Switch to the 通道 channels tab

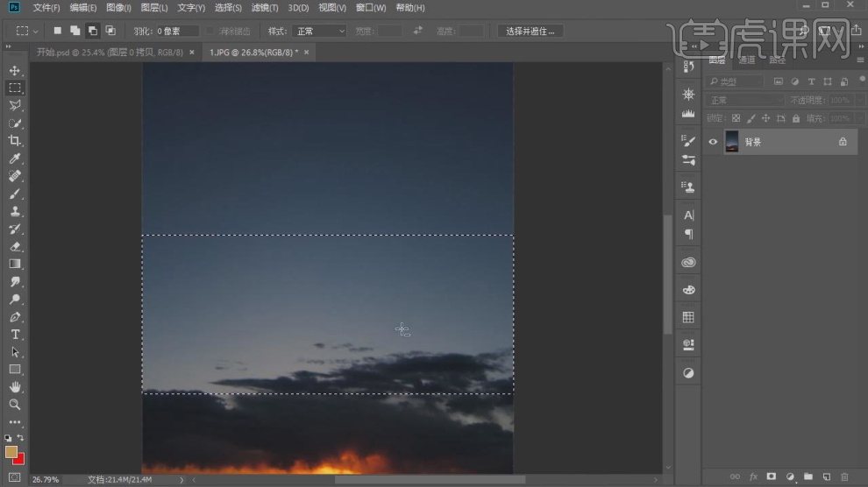(747, 60)
